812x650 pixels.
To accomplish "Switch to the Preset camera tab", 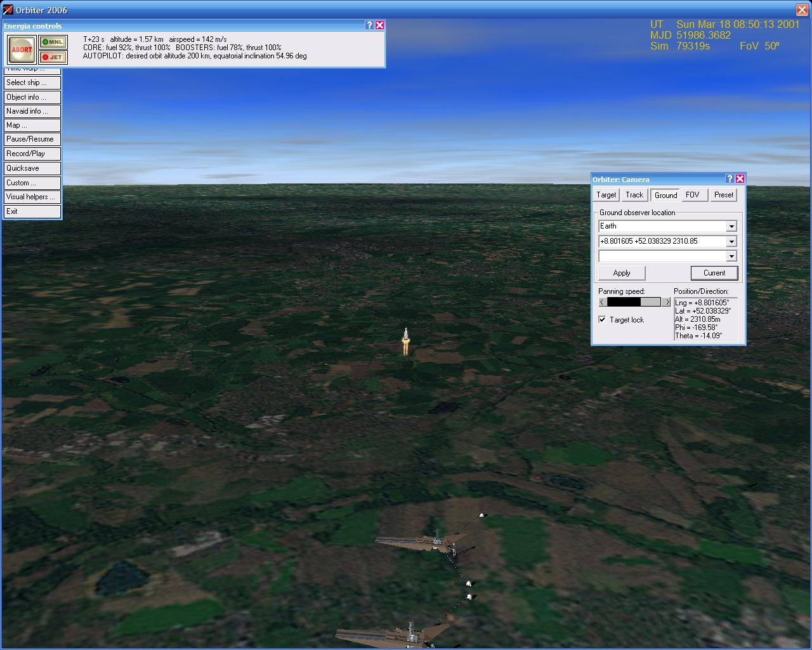I will (724, 195).
